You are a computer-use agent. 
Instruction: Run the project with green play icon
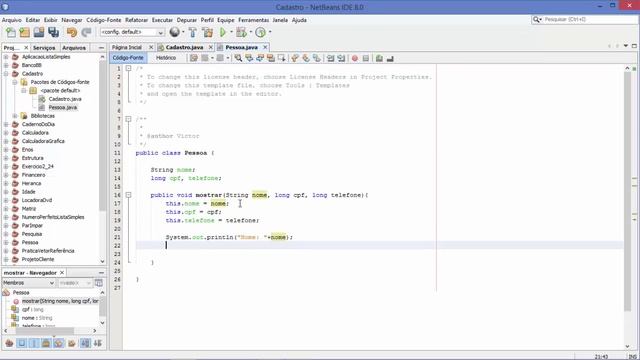pyautogui.click(x=223, y=32)
